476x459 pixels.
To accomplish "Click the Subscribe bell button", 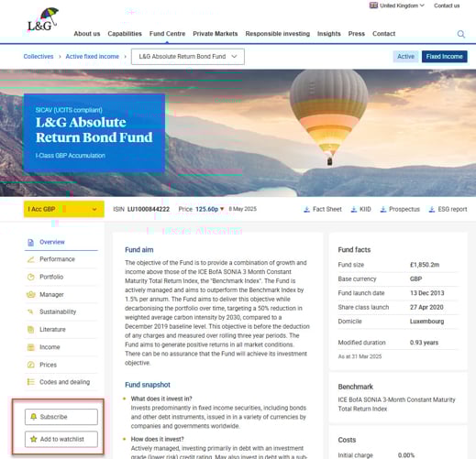I will (61, 417).
